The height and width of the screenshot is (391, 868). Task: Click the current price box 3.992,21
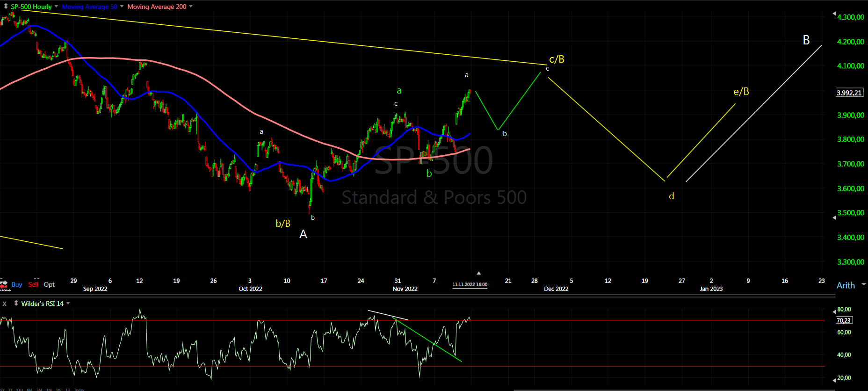pyautogui.click(x=849, y=93)
